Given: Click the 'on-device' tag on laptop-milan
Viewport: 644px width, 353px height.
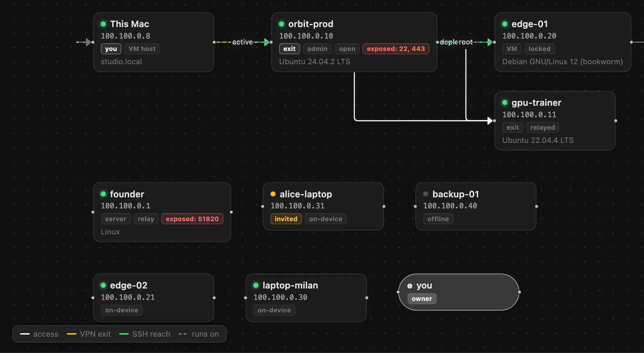Looking at the screenshot, I should [x=274, y=310].
